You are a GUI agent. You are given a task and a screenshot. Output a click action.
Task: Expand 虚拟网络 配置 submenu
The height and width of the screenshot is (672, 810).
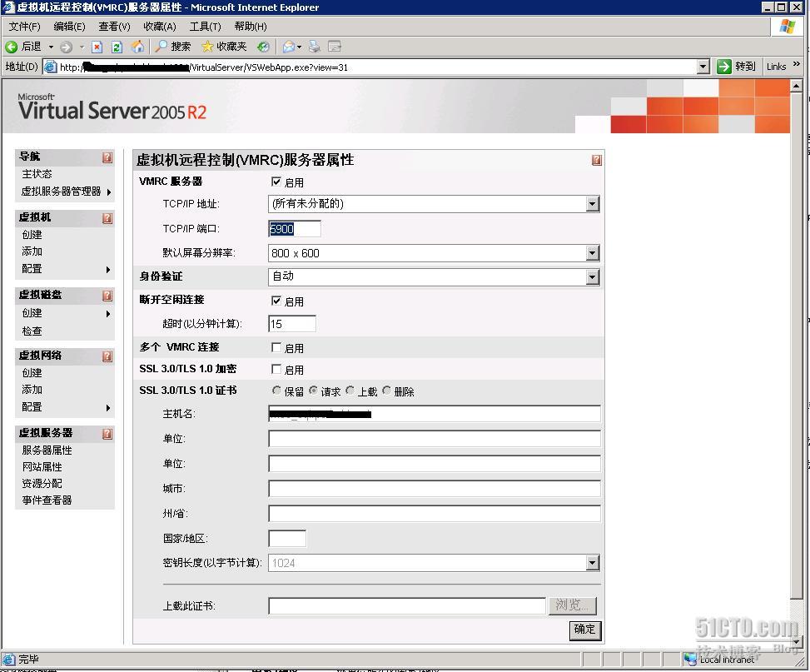point(108,408)
